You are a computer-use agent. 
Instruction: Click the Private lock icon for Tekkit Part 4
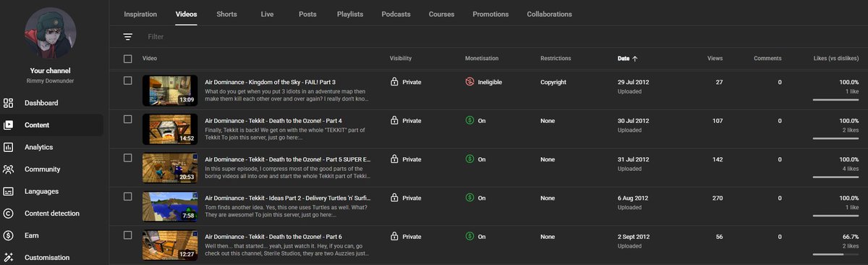[394, 120]
